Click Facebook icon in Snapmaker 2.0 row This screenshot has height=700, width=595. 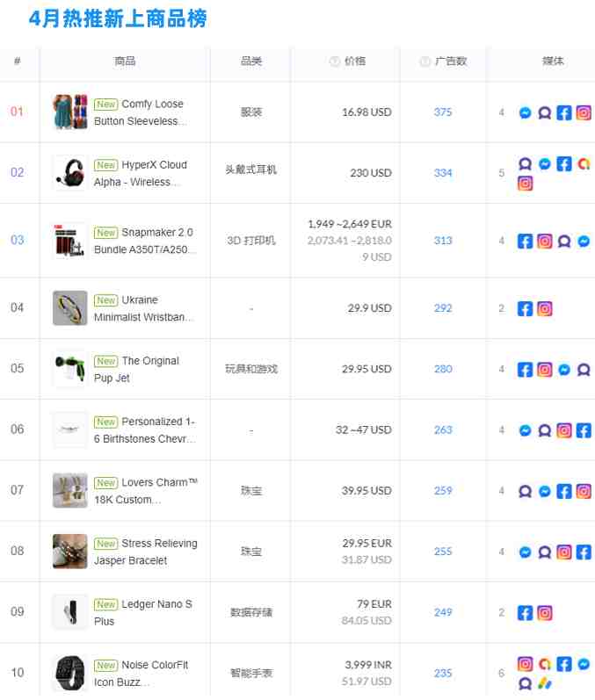coord(526,241)
